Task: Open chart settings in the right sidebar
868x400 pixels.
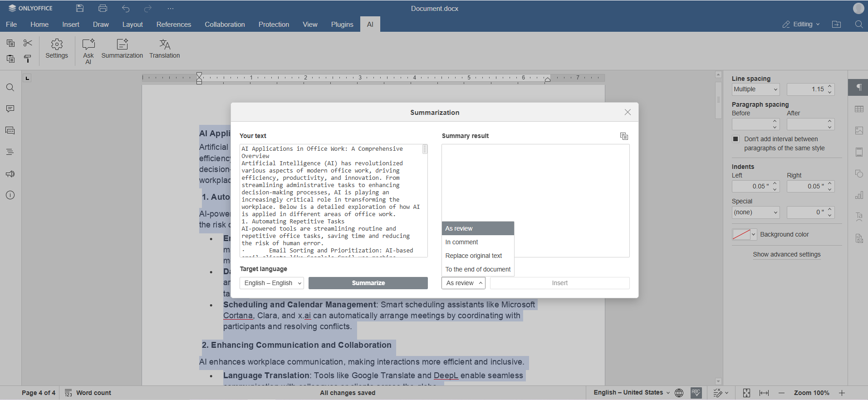Action: pos(859,195)
